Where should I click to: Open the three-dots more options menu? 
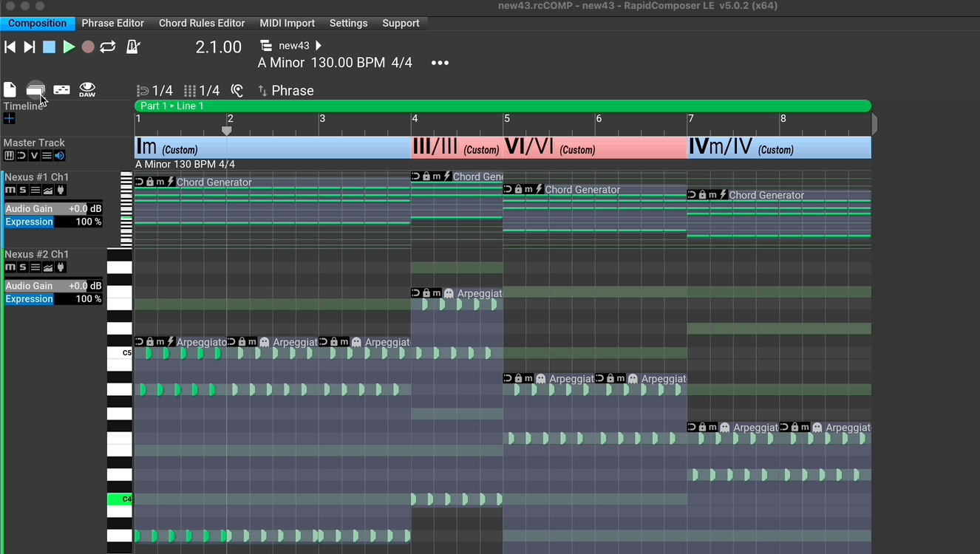(x=440, y=63)
